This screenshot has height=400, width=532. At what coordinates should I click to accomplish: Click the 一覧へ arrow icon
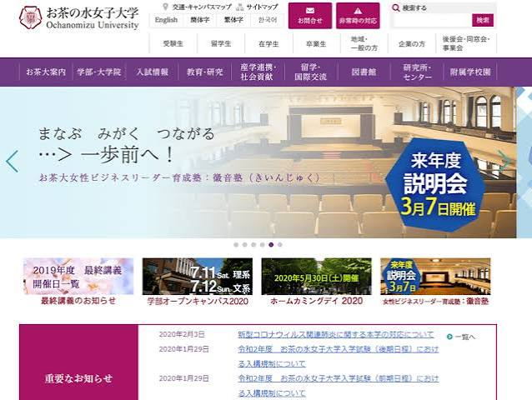(x=449, y=337)
